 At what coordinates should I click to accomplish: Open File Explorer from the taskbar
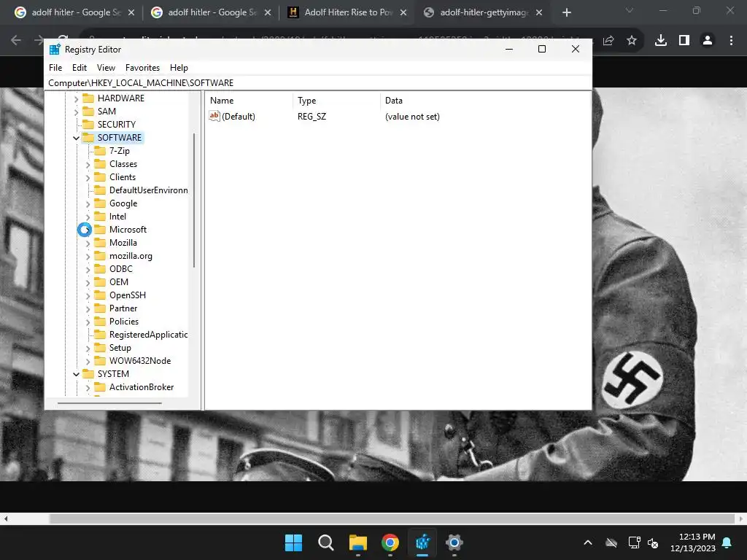(x=357, y=542)
